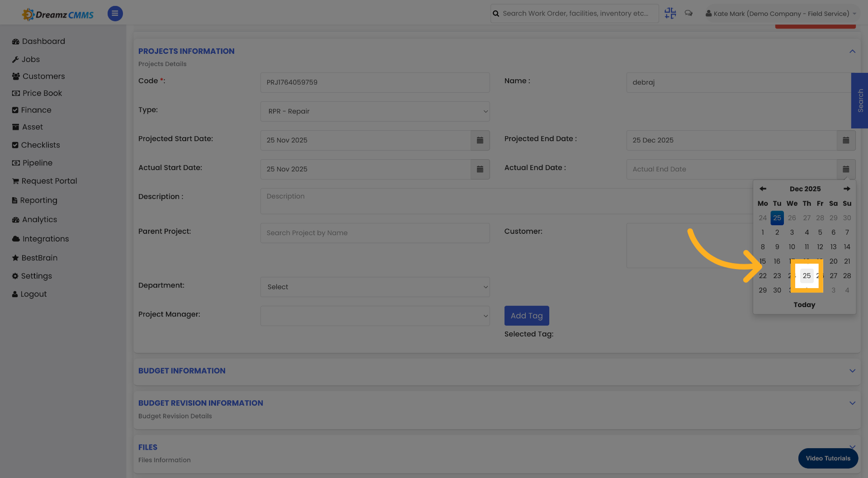Select highlighted November 25 in calendar
Image resolution: width=868 pixels, height=478 pixels.
click(x=777, y=218)
